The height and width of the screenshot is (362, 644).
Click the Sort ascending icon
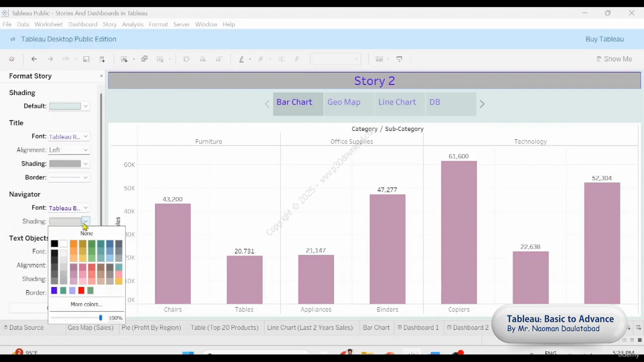point(203,59)
